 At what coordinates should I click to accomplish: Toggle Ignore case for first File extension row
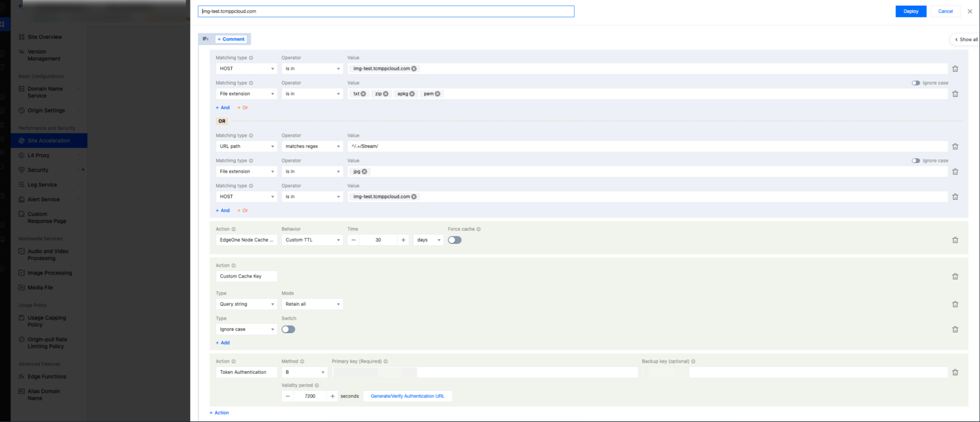click(916, 83)
